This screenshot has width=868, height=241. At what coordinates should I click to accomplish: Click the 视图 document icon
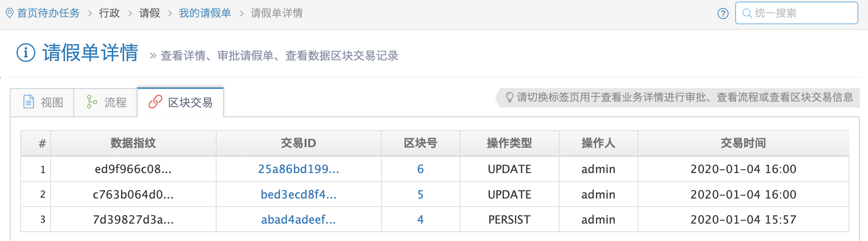point(29,102)
